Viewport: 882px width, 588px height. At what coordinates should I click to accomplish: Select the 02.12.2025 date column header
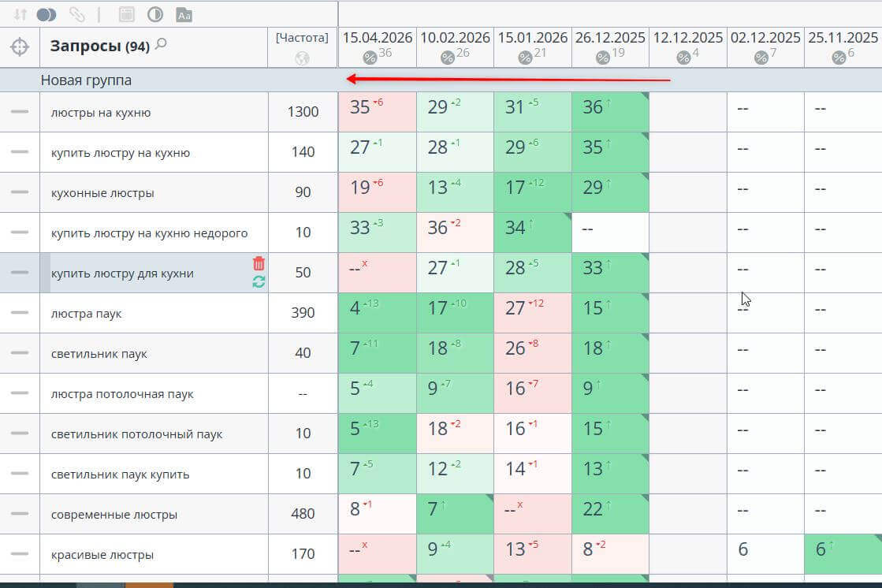tap(765, 38)
